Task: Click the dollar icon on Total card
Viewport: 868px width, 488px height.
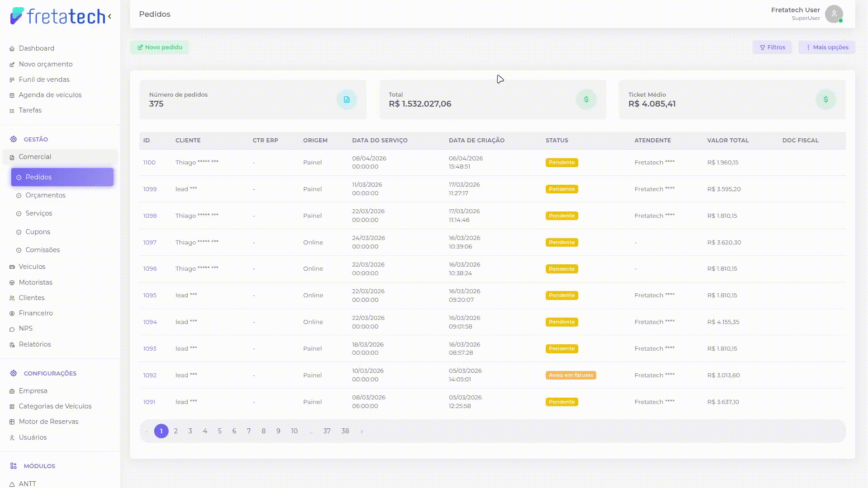Action: click(586, 99)
